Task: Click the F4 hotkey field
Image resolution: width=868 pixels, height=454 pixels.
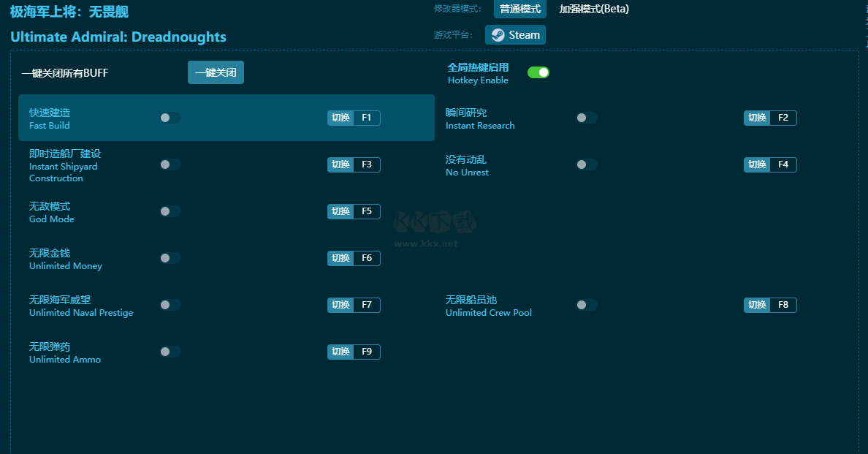Action: click(x=783, y=164)
